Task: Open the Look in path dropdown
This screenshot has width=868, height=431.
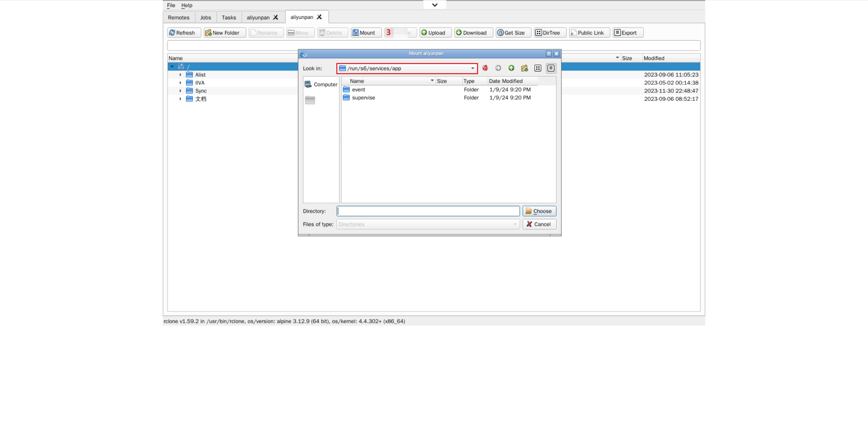Action: tap(472, 68)
